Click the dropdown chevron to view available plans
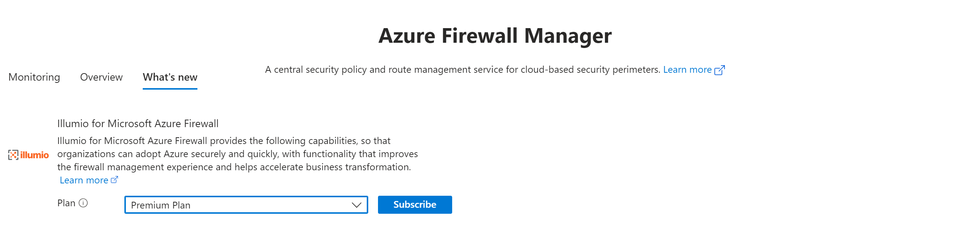The image size is (980, 228). point(356,205)
